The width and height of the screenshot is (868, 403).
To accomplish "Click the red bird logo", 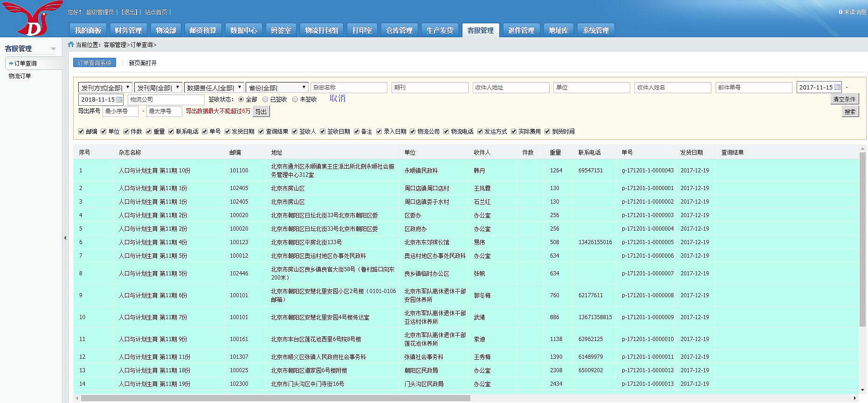I will [x=33, y=19].
